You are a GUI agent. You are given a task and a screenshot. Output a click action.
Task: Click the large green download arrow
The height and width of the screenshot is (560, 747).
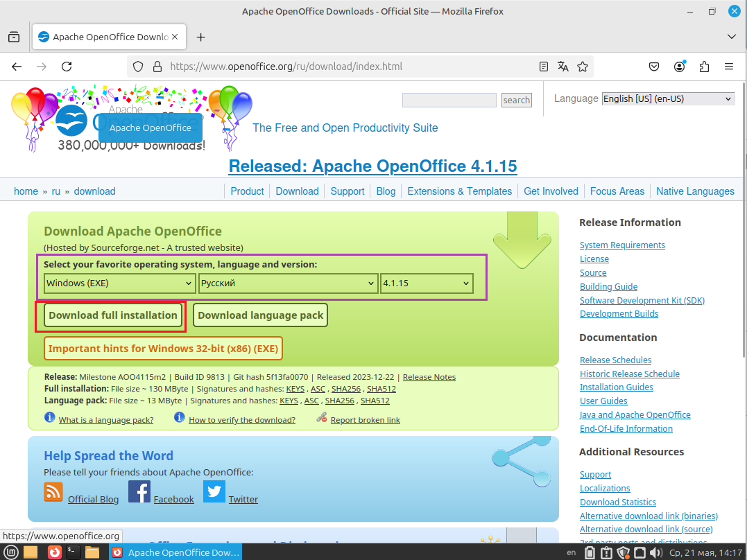[522, 243]
